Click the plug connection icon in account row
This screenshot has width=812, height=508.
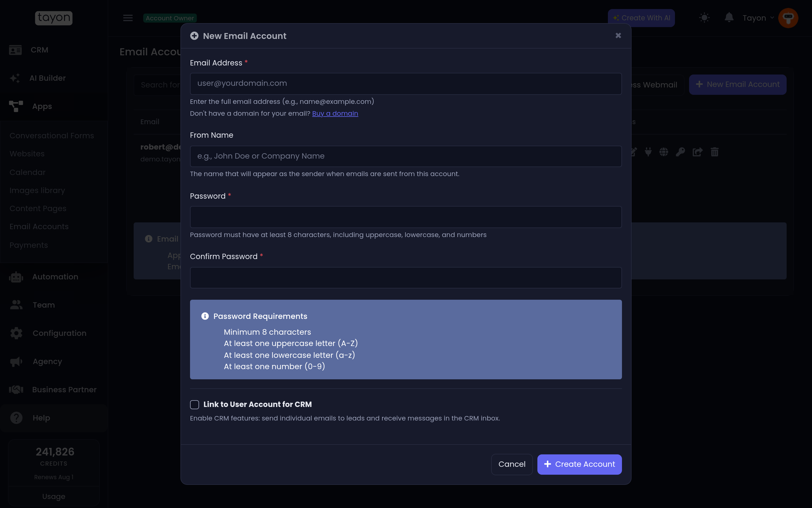tap(648, 152)
